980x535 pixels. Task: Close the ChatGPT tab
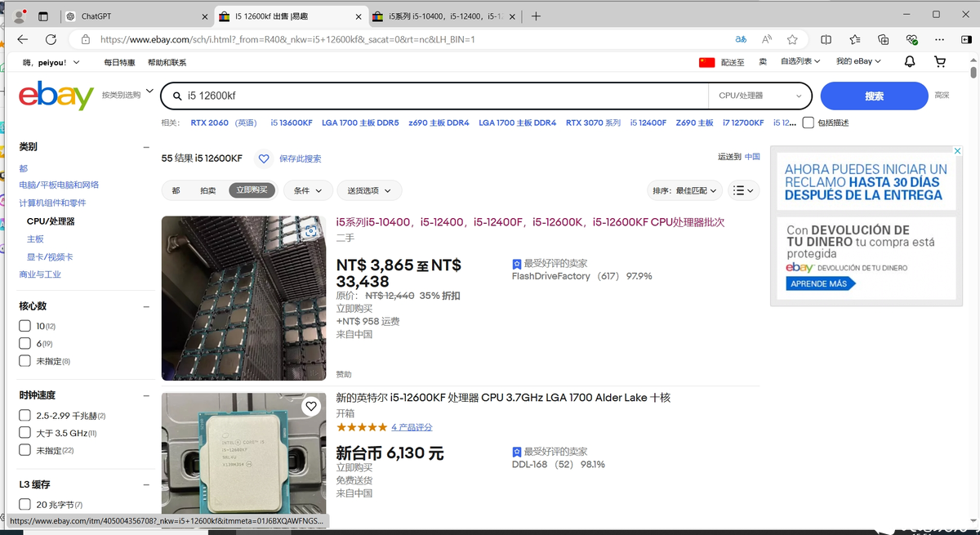(204, 16)
